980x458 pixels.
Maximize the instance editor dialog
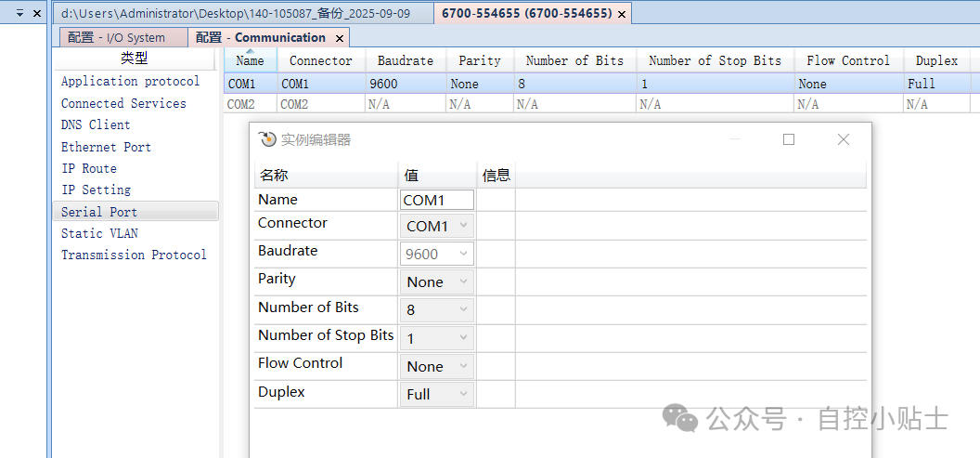[x=789, y=139]
